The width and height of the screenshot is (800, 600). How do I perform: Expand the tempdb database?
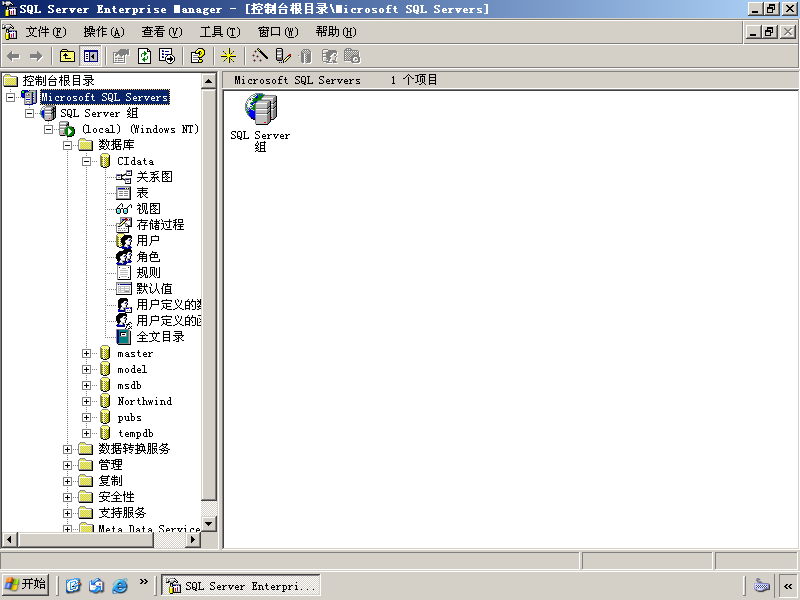87,433
